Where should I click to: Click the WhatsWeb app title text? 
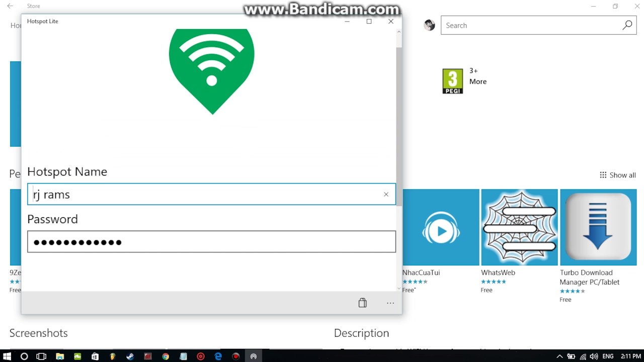tap(498, 273)
